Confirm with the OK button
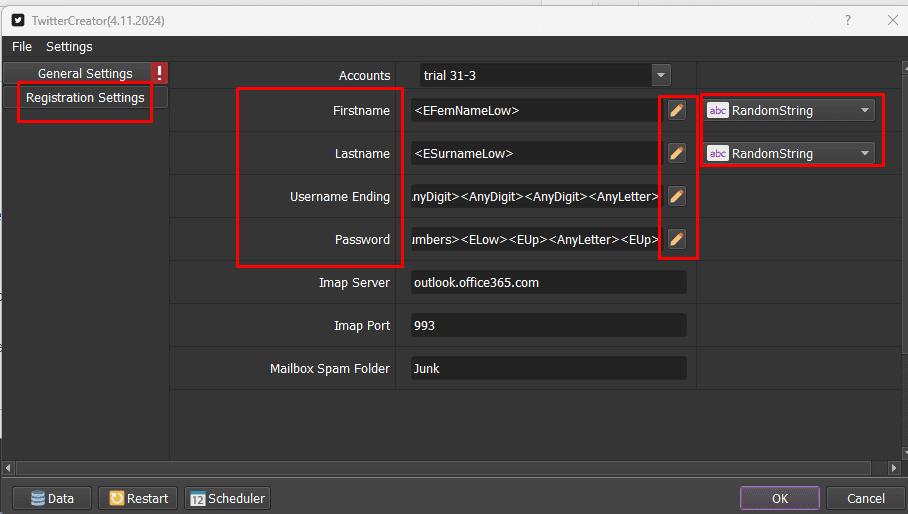 779,498
